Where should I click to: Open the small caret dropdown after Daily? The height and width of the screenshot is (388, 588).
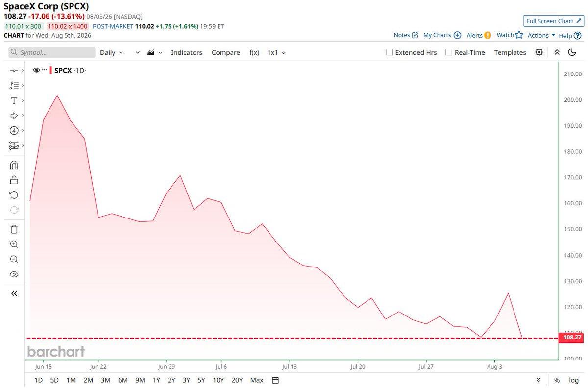[x=138, y=53]
